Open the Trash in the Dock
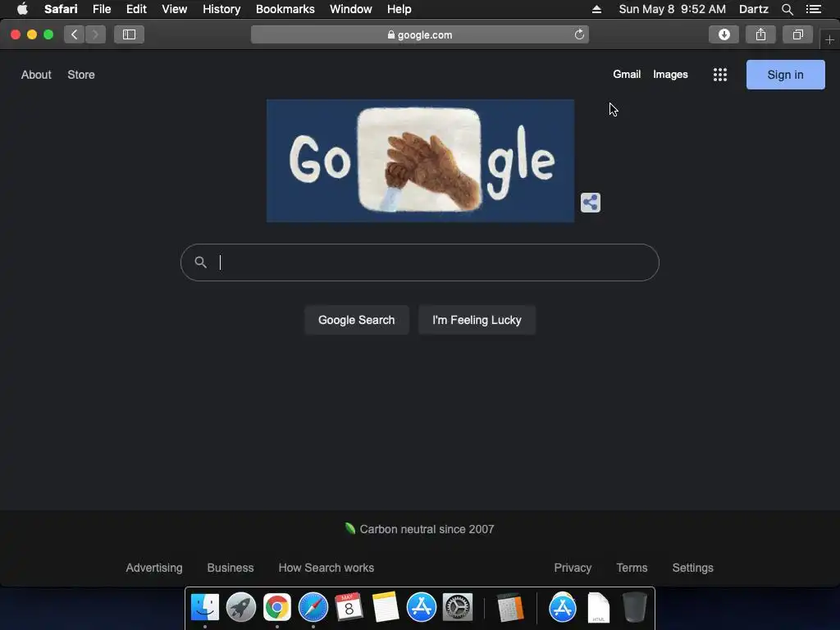 tap(634, 607)
